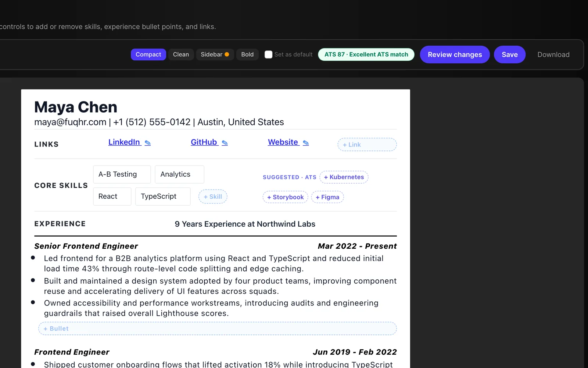Add suggested skill Storybook

tap(286, 197)
